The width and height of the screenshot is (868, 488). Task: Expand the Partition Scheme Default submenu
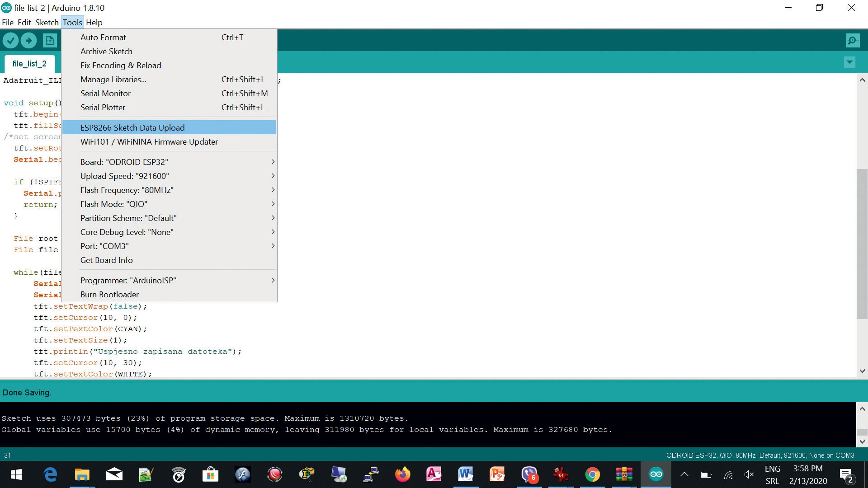(x=169, y=218)
